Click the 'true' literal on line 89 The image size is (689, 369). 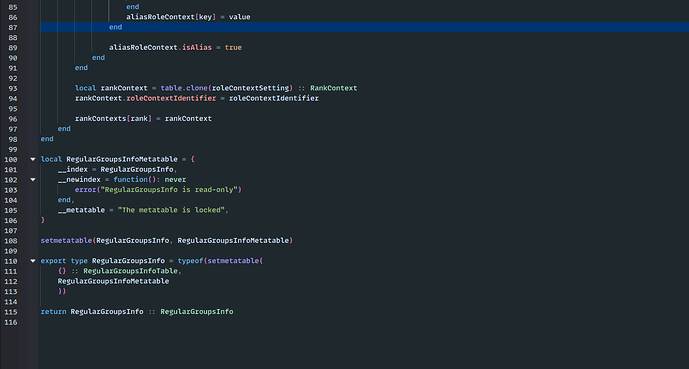click(233, 47)
